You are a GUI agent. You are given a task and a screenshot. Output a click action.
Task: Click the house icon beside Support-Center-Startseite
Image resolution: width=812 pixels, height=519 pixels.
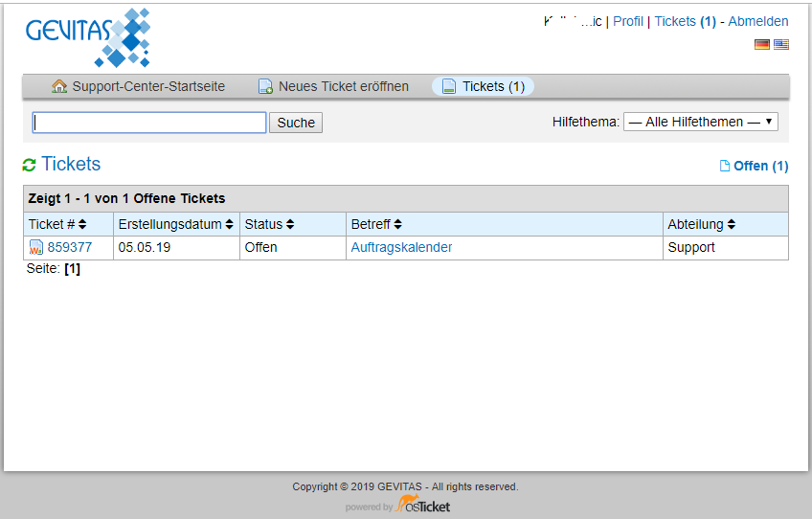pos(59,86)
